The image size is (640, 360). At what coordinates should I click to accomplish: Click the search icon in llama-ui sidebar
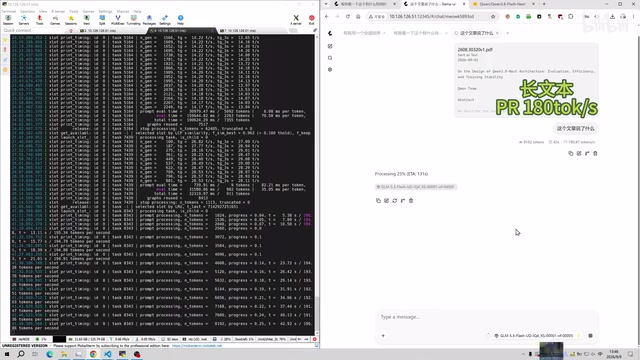[330, 58]
